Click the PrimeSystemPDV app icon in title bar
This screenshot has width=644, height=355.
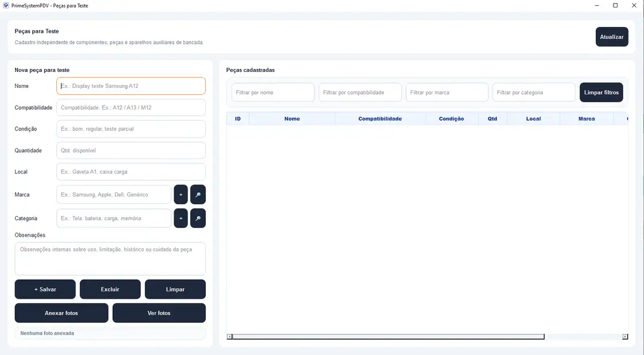click(6, 6)
